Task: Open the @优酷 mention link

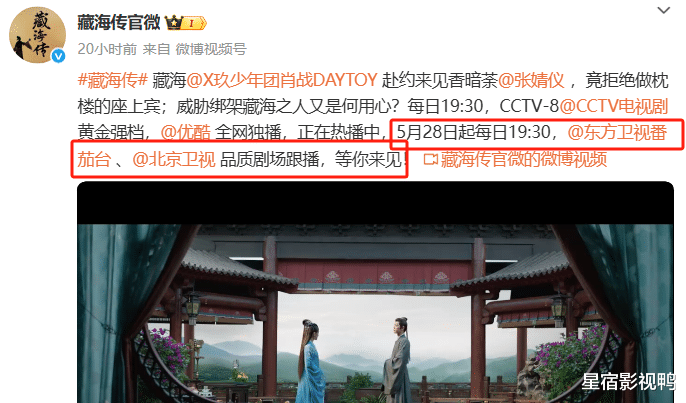Action: 186,132
